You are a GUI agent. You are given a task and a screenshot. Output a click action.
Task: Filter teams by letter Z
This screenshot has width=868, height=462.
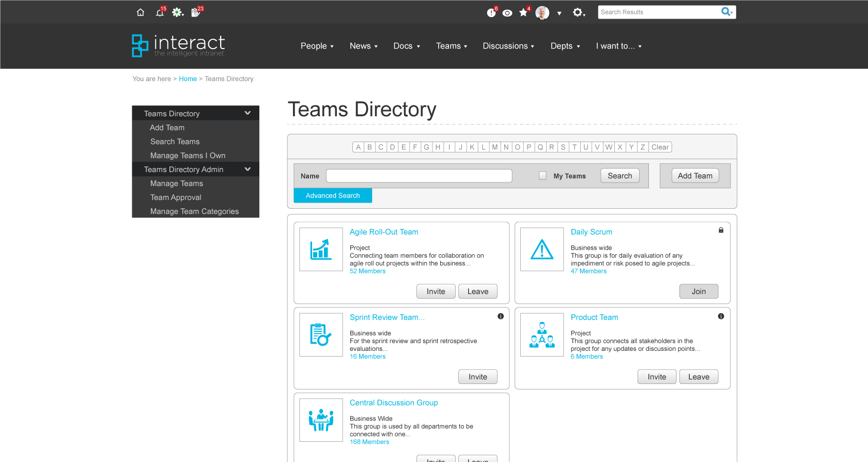[642, 147]
